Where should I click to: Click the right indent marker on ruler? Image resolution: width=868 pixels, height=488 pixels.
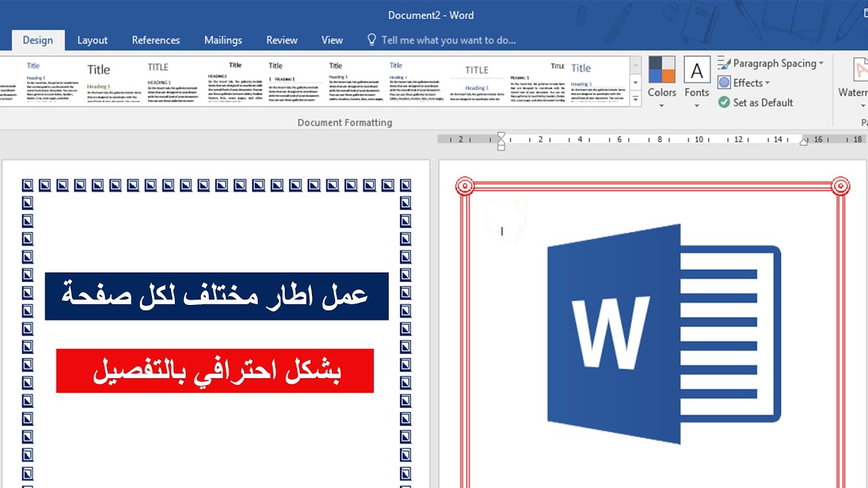coord(804,141)
